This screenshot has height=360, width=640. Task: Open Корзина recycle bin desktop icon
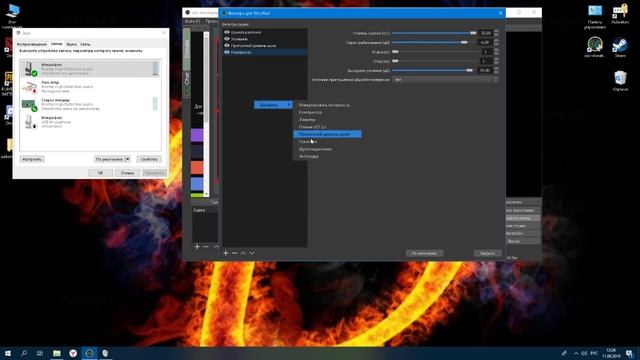click(x=620, y=80)
